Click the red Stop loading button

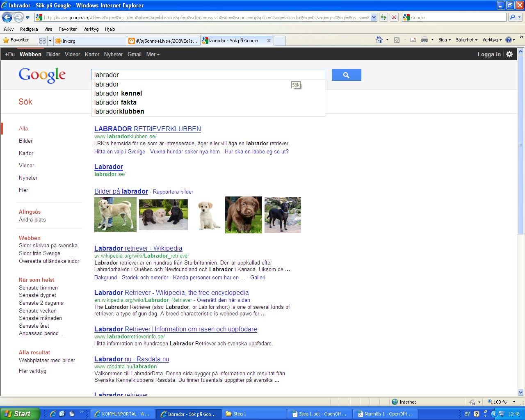394,17
